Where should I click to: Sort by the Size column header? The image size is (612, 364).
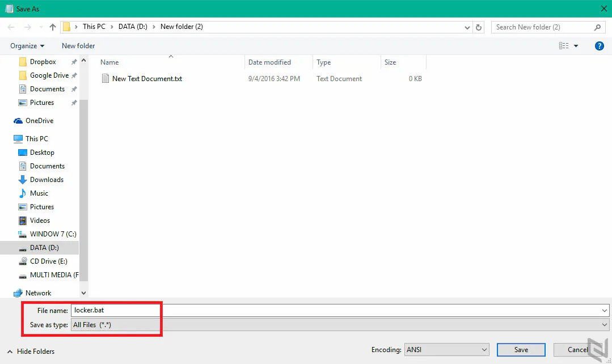(390, 62)
